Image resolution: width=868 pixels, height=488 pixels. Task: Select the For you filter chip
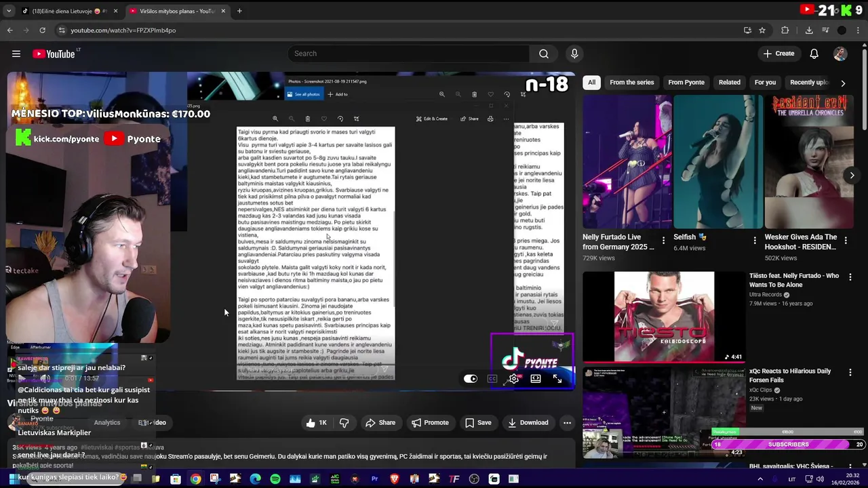click(x=765, y=83)
